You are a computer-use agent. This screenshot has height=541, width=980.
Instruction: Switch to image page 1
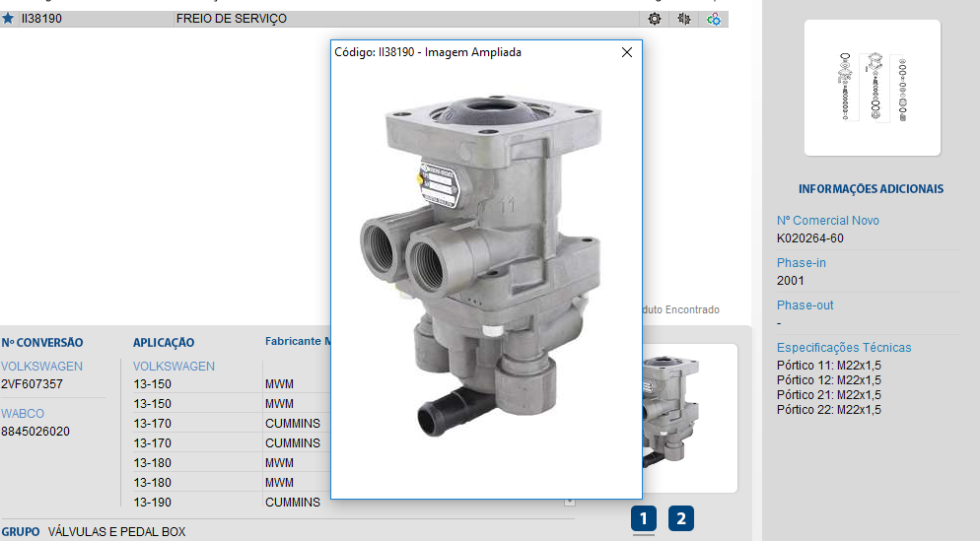point(644,518)
